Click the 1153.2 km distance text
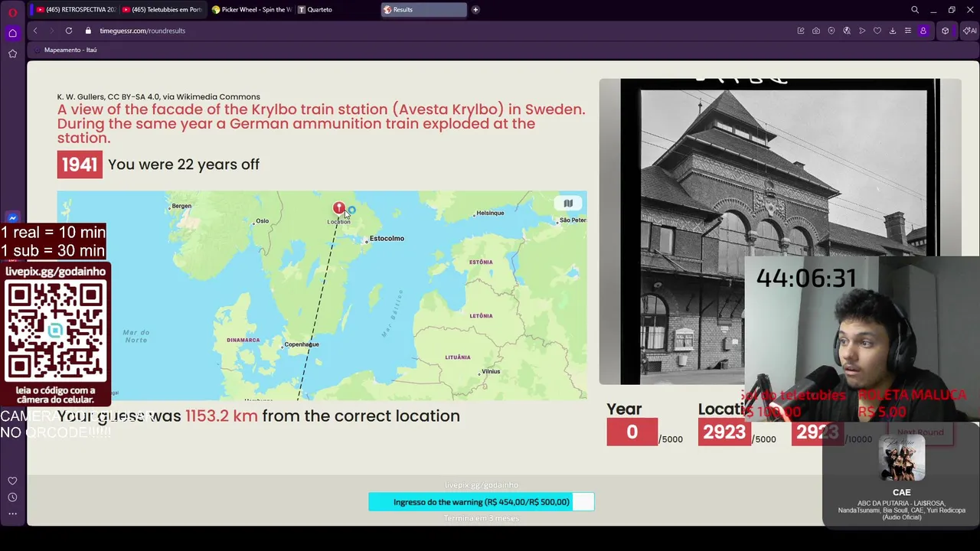The height and width of the screenshot is (551, 980). point(221,416)
